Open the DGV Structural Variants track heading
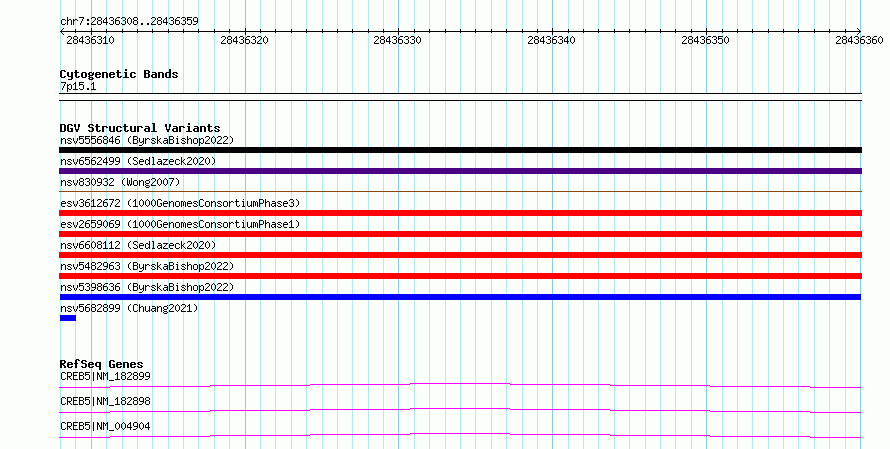This screenshot has height=449, width=890. (x=140, y=128)
